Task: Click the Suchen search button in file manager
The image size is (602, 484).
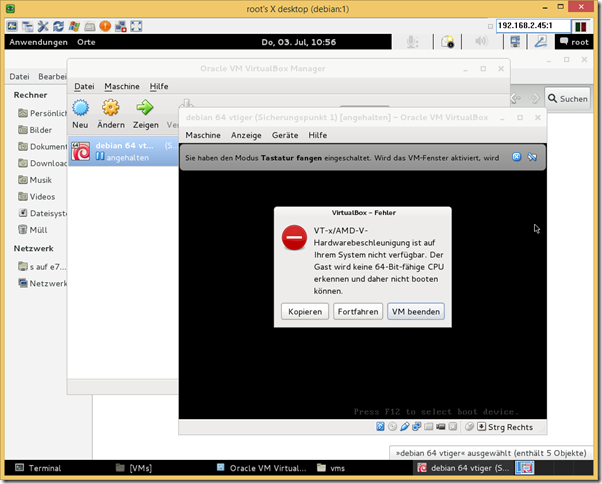Action: click(x=567, y=99)
